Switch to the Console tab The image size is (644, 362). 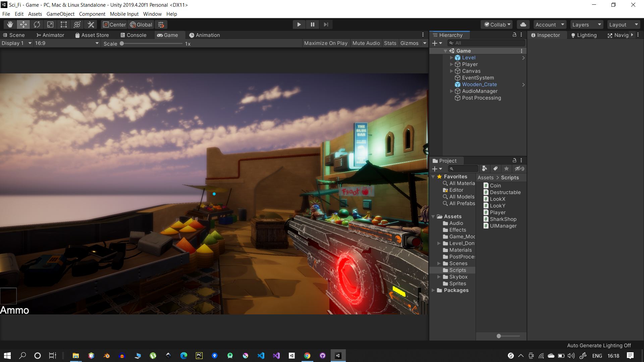pos(133,35)
